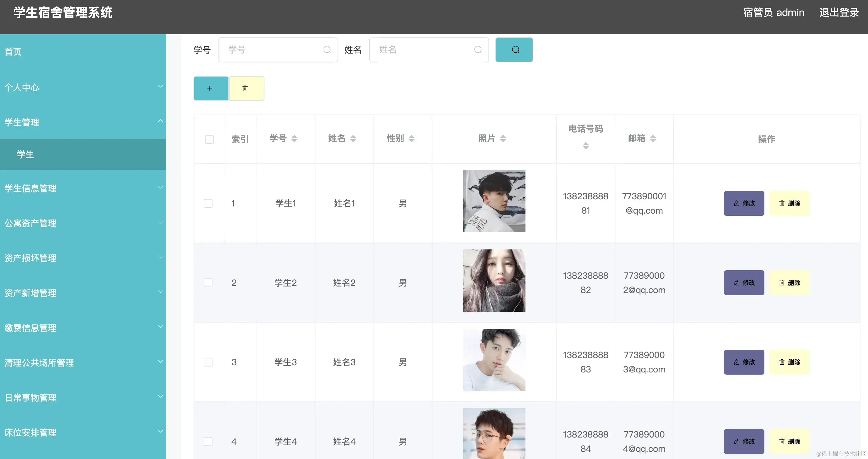Click sort arrows beside 邮箱 column header

click(653, 139)
